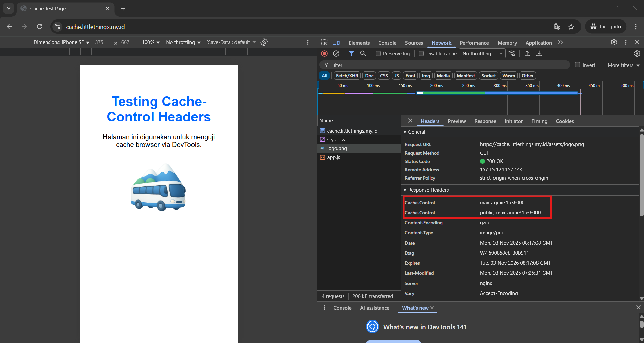Screen dimensions: 644x343
Task: Select the app.js request
Action: click(x=359, y=157)
